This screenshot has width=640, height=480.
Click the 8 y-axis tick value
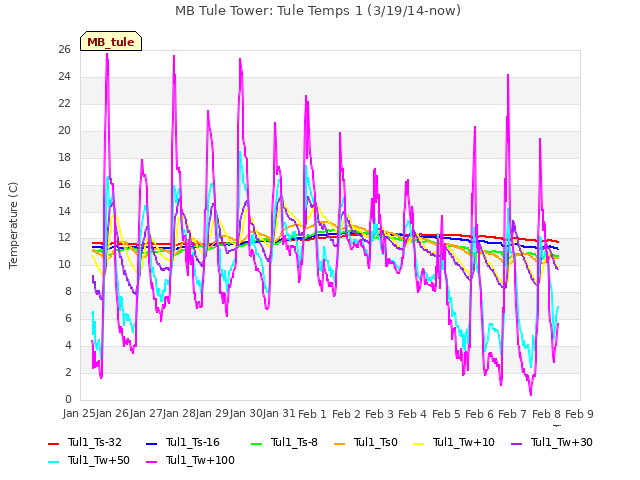click(x=68, y=292)
